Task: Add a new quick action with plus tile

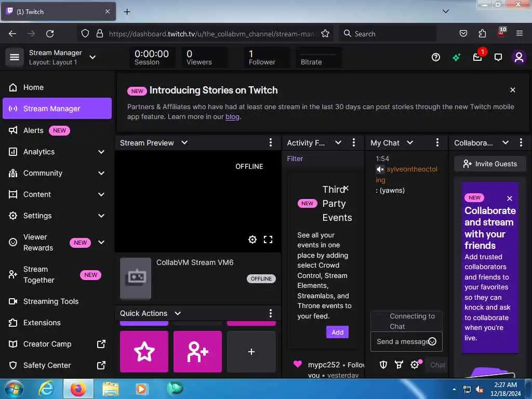Action: [x=251, y=352]
